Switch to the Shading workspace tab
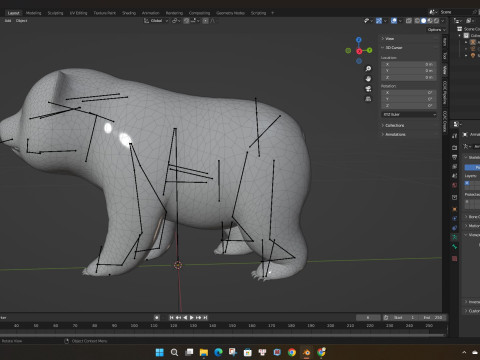 coord(129,13)
